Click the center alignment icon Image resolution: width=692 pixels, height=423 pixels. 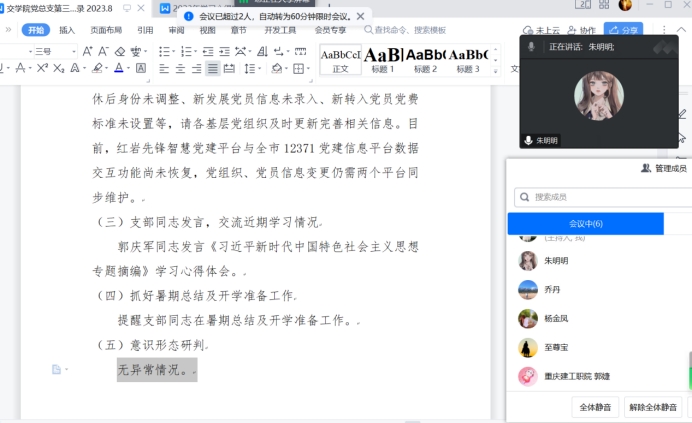[181, 69]
